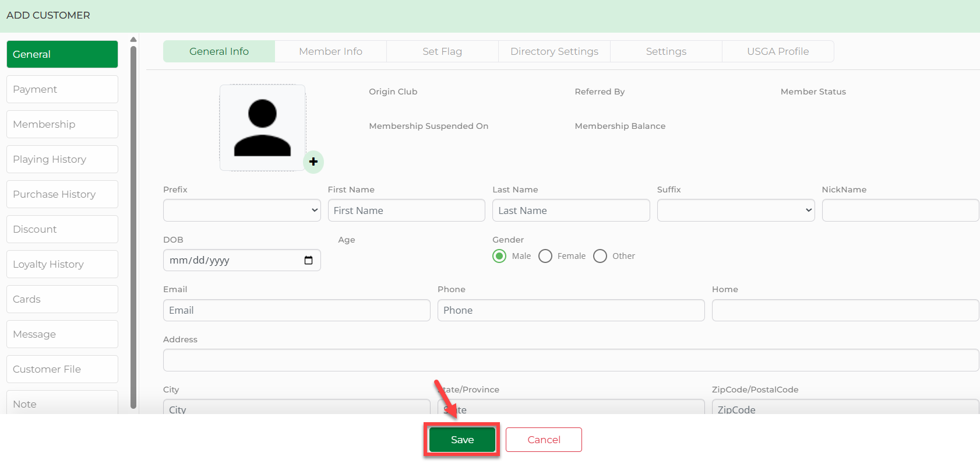Open the Payment section in sidebar
This screenshot has height=463, width=980.
tap(62, 89)
